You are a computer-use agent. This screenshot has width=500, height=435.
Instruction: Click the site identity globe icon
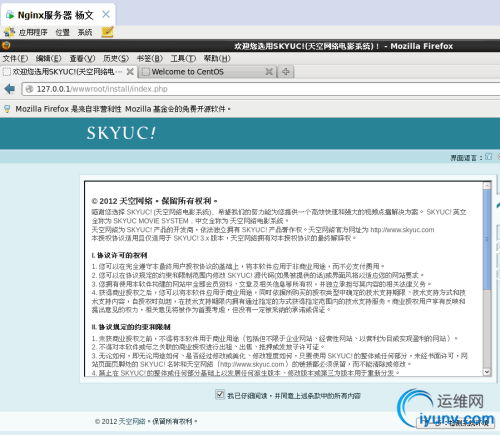30,89
